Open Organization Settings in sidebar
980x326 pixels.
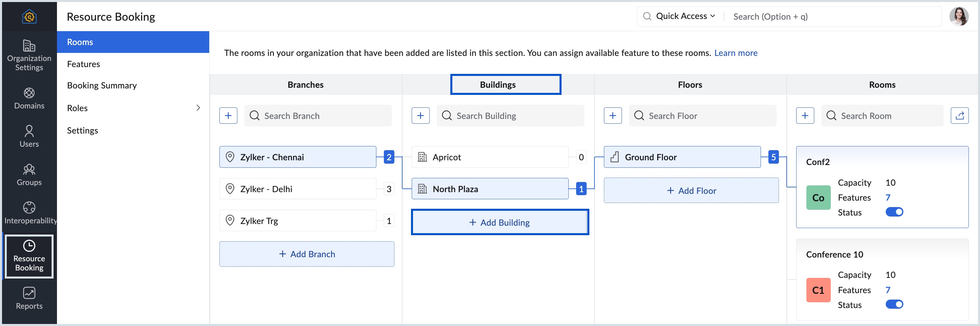(29, 55)
